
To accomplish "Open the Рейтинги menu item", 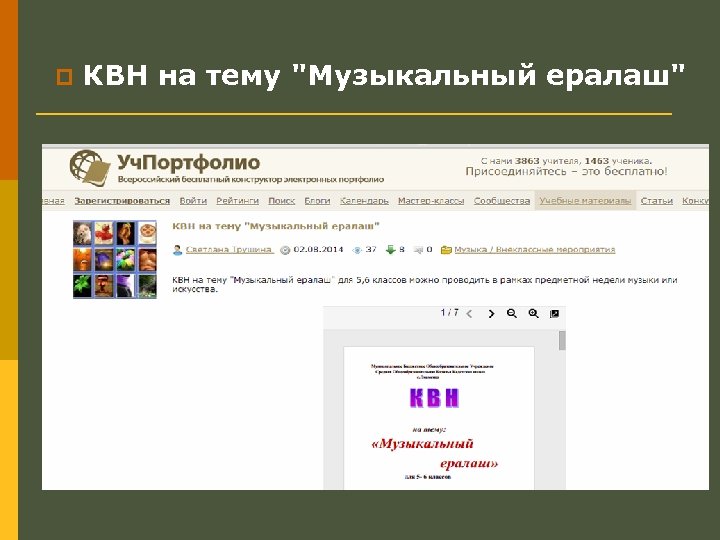I will point(237,201).
